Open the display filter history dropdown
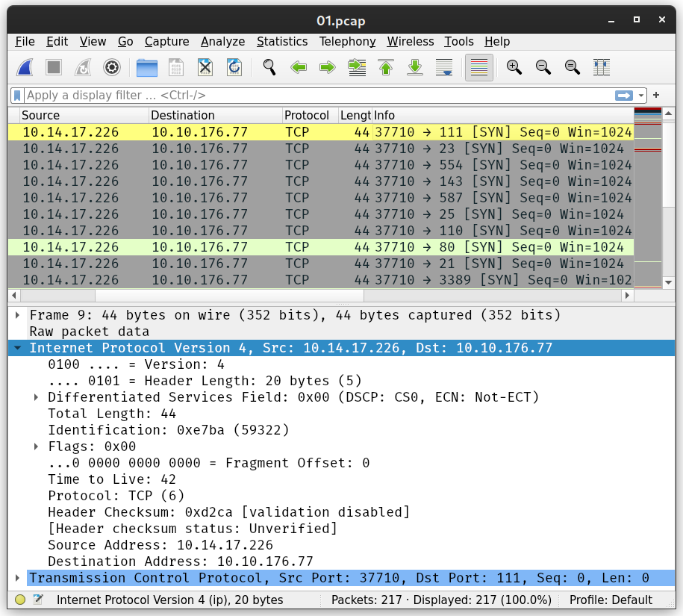The width and height of the screenshot is (683, 616). (641, 96)
